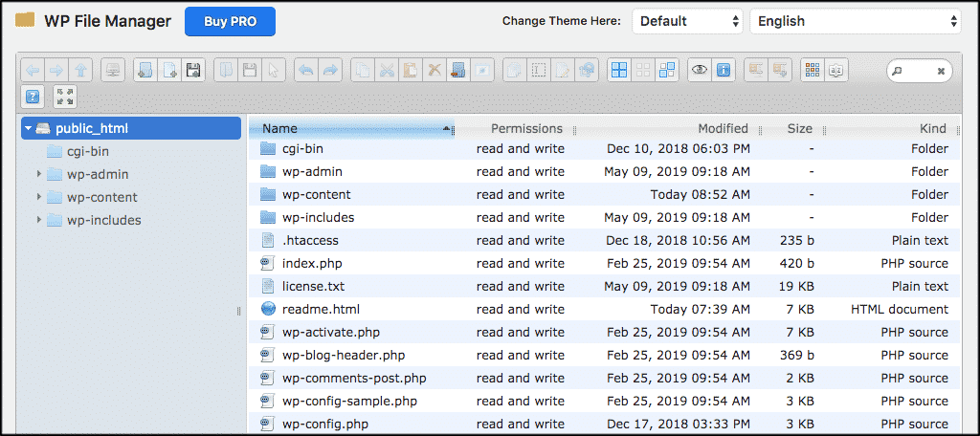
Task: Sort files by the Modified column header
Action: (x=723, y=128)
